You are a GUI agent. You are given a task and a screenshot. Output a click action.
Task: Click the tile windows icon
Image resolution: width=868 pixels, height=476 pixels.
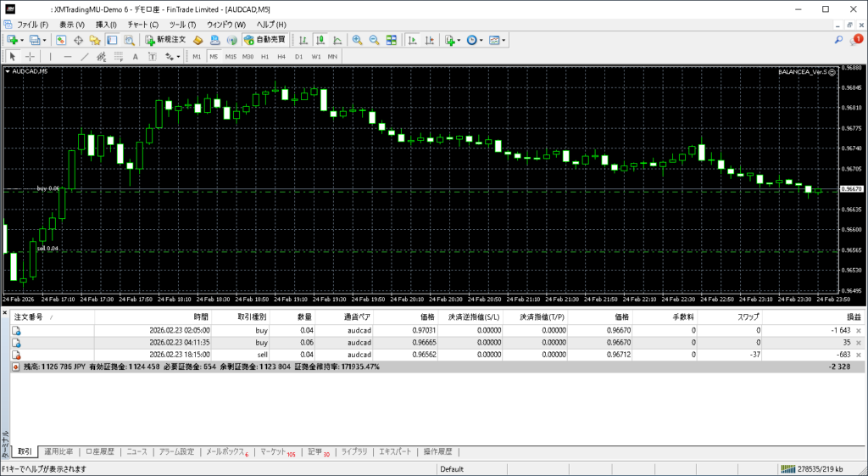coord(391,40)
